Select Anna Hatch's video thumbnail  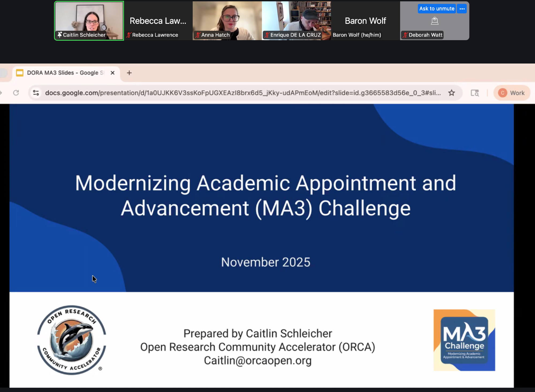[x=227, y=19]
